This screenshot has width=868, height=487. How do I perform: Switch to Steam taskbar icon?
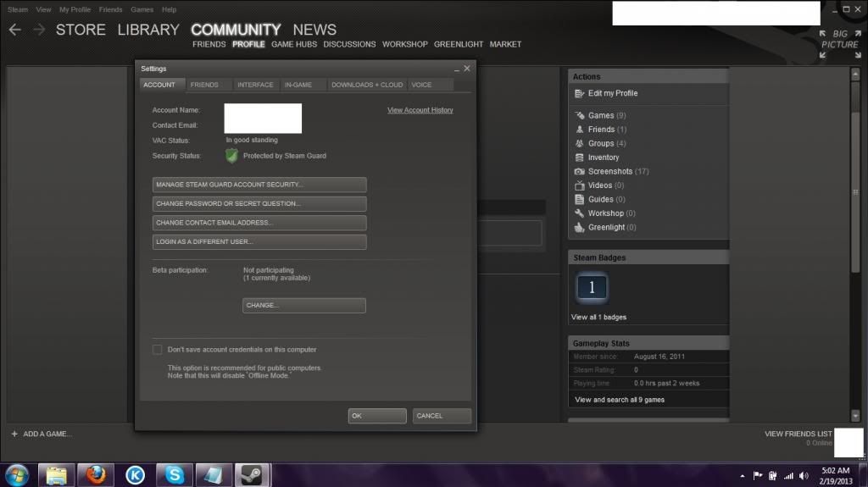click(x=253, y=475)
